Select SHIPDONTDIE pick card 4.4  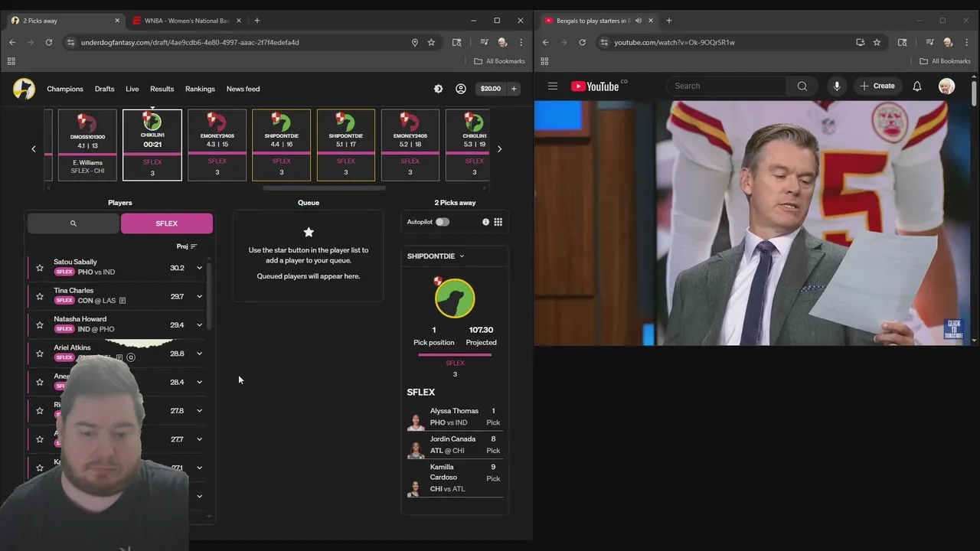pos(281,145)
